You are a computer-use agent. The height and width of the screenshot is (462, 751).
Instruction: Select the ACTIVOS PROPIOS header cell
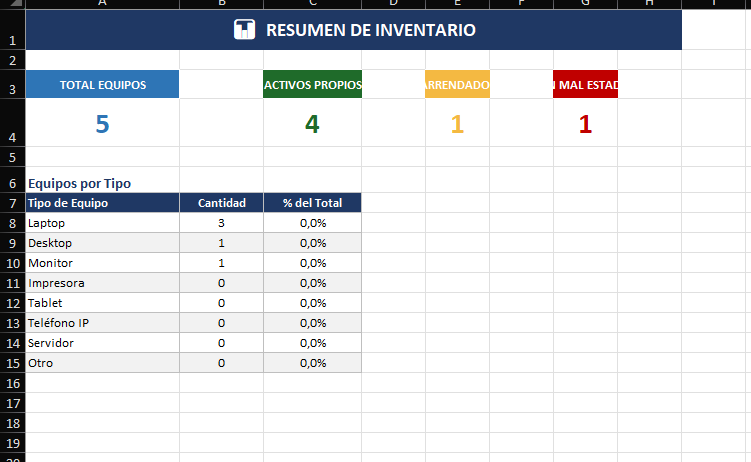(x=312, y=84)
